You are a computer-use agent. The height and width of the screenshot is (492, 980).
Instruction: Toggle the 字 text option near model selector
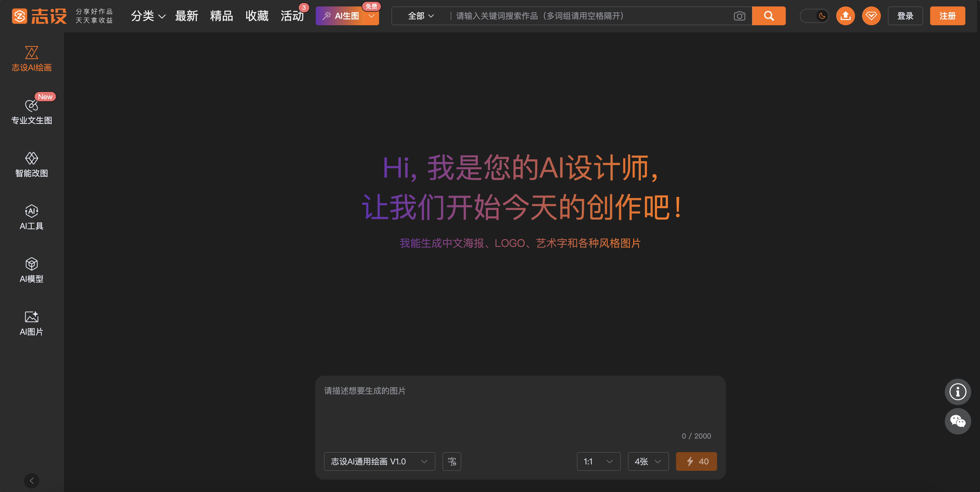tap(452, 461)
